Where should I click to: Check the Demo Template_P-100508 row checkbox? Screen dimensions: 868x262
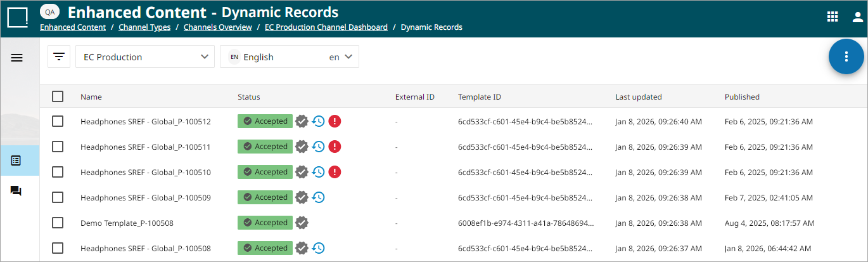(x=58, y=223)
